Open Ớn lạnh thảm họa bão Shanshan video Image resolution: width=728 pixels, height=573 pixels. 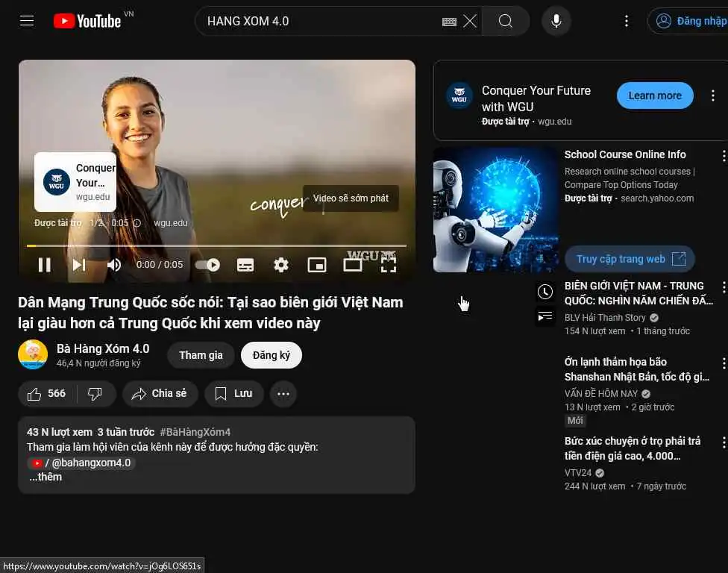click(637, 369)
